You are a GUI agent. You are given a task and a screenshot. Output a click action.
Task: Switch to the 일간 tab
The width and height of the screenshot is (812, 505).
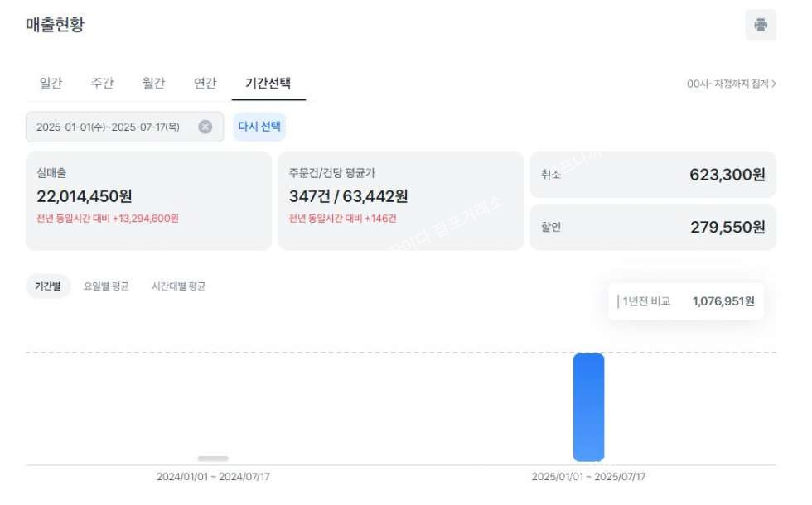[x=51, y=83]
